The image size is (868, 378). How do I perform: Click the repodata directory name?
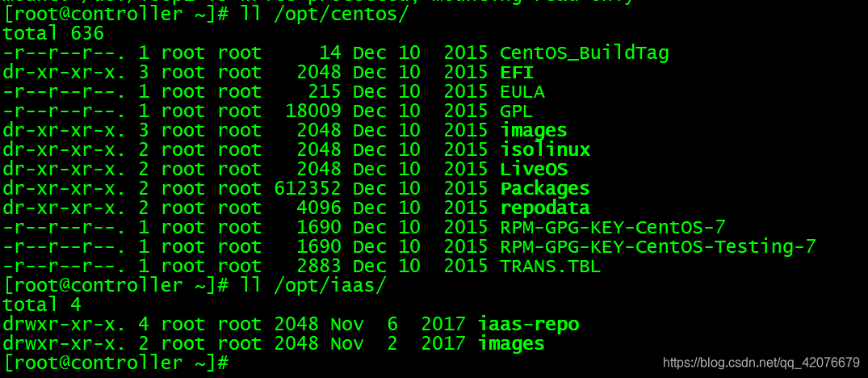pyautogui.click(x=545, y=208)
